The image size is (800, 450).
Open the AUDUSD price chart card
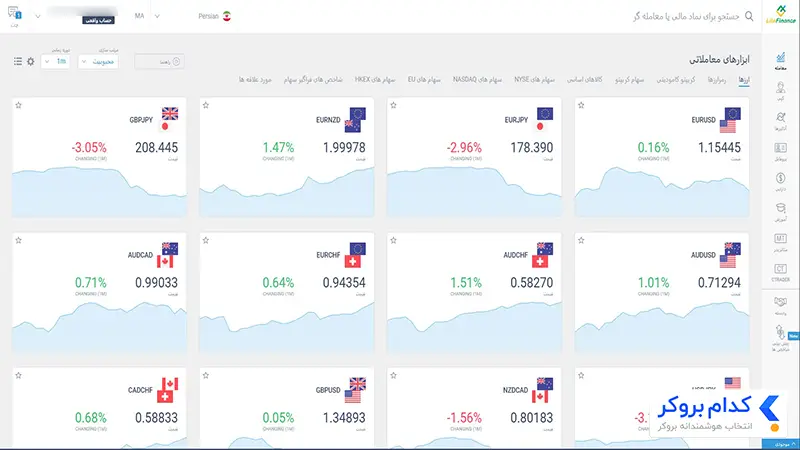click(662, 293)
